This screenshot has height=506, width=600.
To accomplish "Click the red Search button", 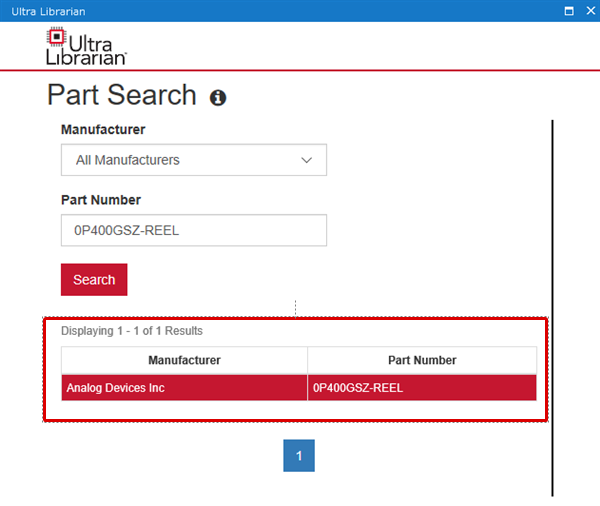I will point(94,279).
